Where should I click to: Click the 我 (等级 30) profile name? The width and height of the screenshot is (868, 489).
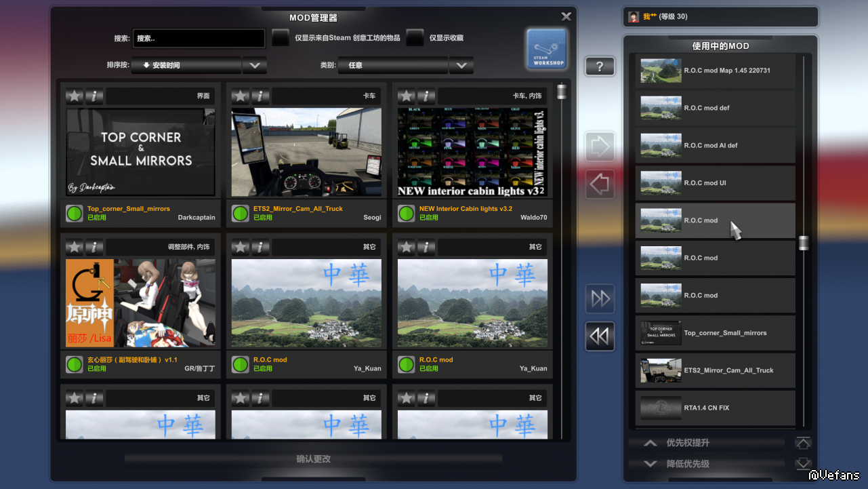[x=665, y=17]
